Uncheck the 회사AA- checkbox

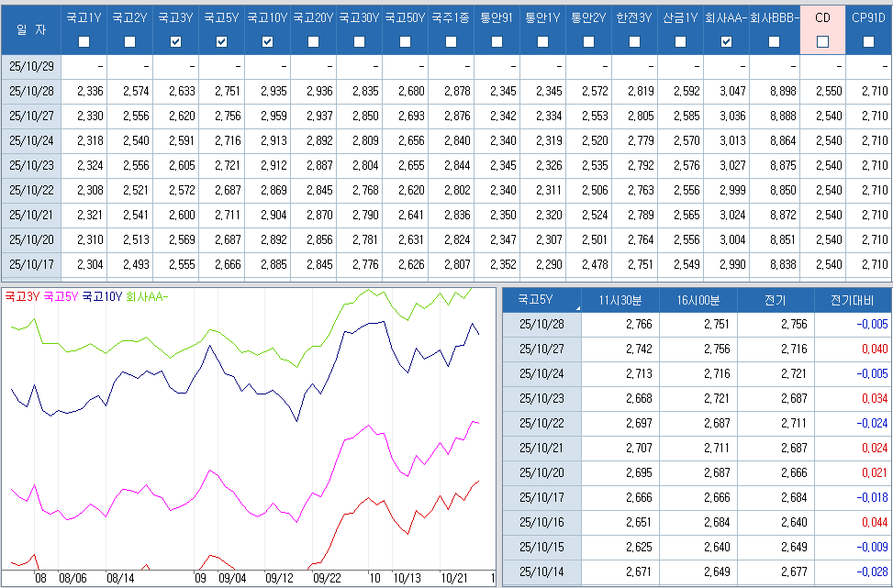(727, 41)
